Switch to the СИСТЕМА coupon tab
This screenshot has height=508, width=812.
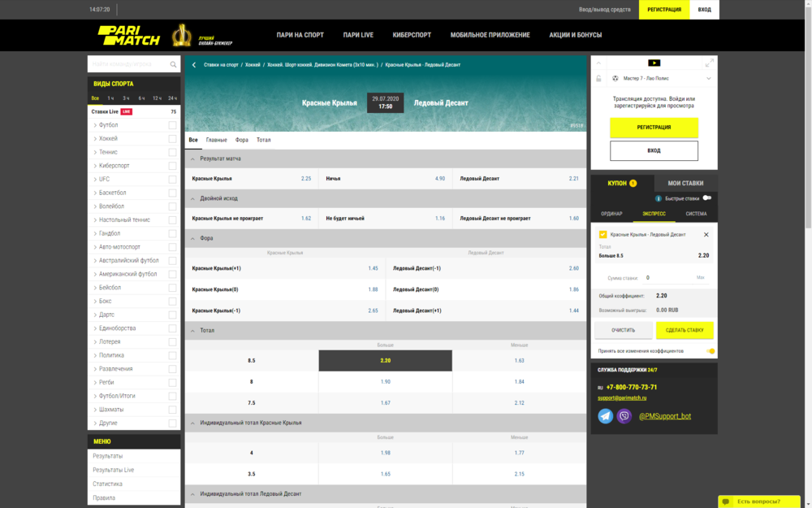click(696, 214)
